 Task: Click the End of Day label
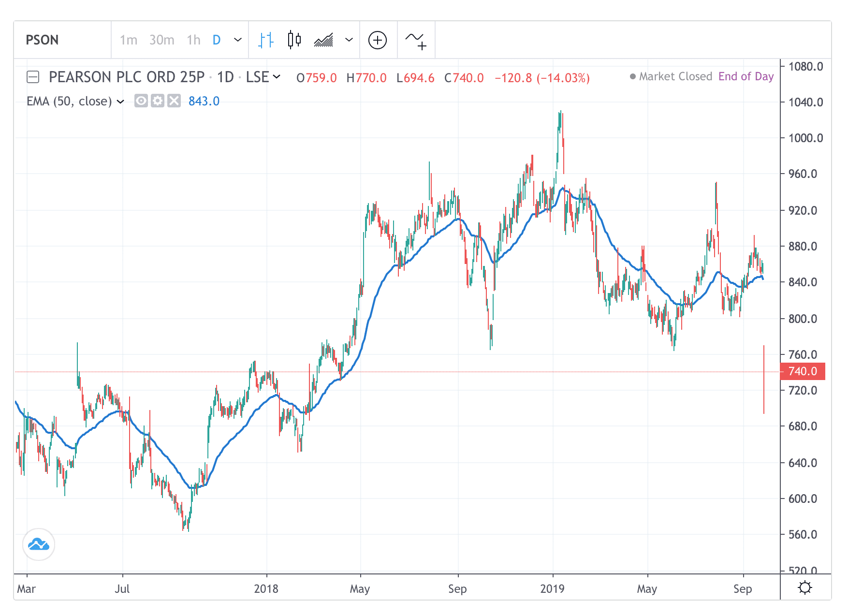click(x=746, y=76)
